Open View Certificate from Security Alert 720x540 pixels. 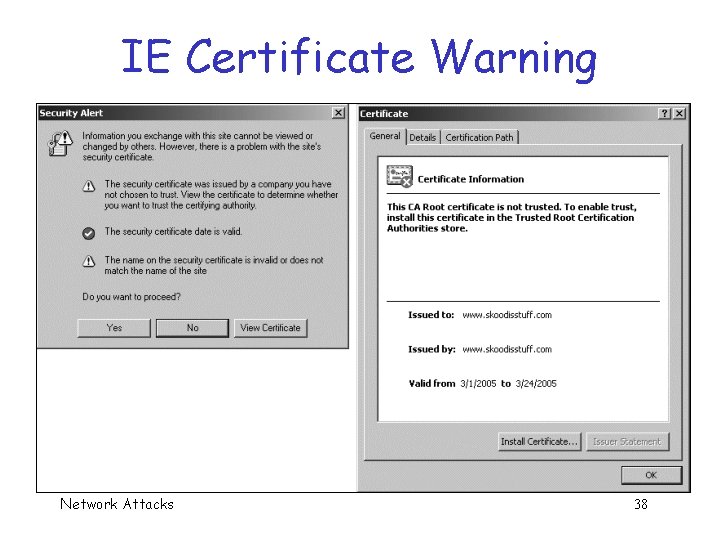(x=270, y=328)
